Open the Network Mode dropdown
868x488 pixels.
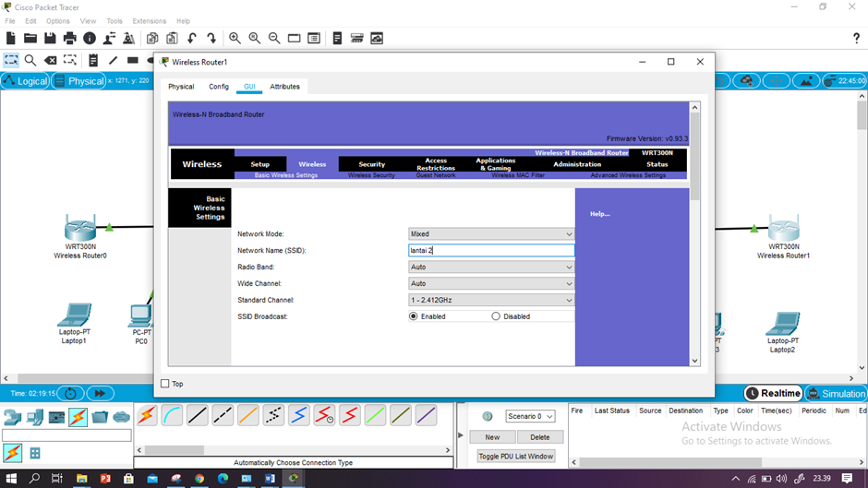tap(491, 234)
